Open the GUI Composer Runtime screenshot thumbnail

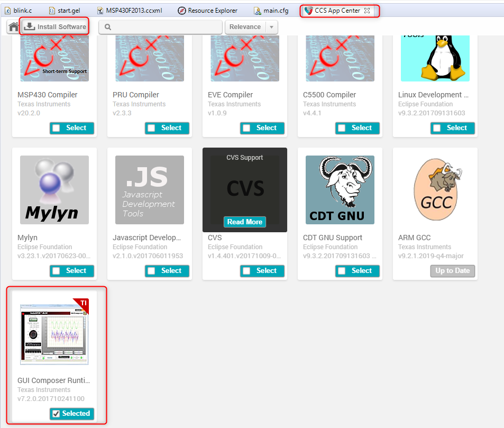54,332
